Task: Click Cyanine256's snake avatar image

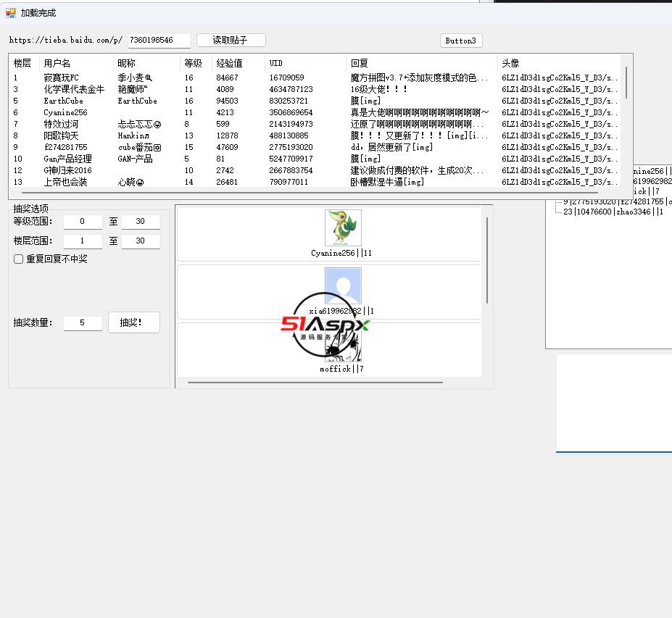Action: [x=343, y=228]
